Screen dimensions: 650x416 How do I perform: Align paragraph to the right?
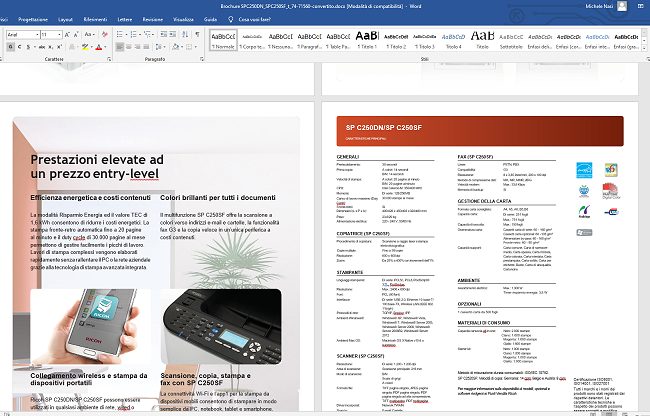(137, 47)
